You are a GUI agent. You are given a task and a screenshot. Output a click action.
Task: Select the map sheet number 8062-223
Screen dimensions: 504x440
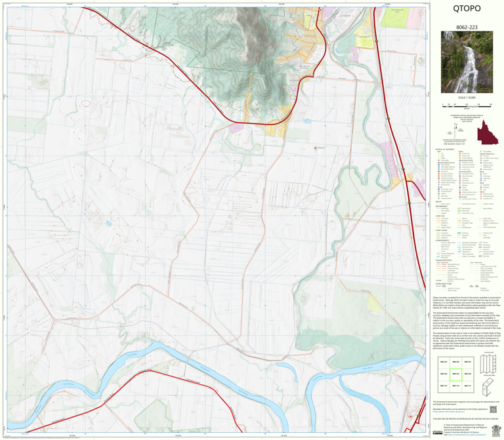point(467,28)
